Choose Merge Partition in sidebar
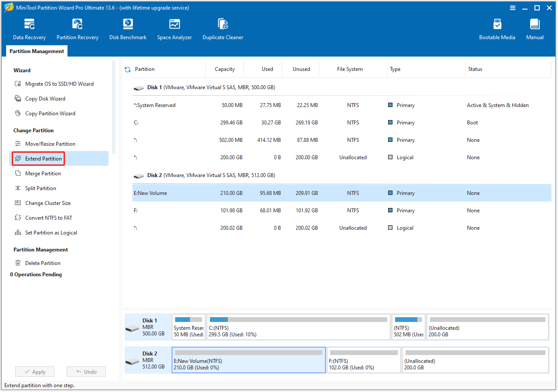This screenshot has width=558, height=392. tap(43, 174)
